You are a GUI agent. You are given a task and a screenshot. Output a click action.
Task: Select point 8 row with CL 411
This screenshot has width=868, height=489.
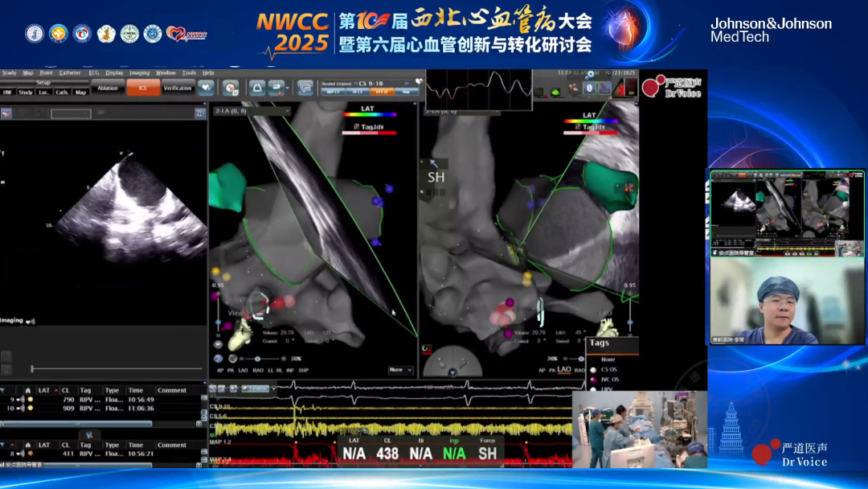point(102,454)
